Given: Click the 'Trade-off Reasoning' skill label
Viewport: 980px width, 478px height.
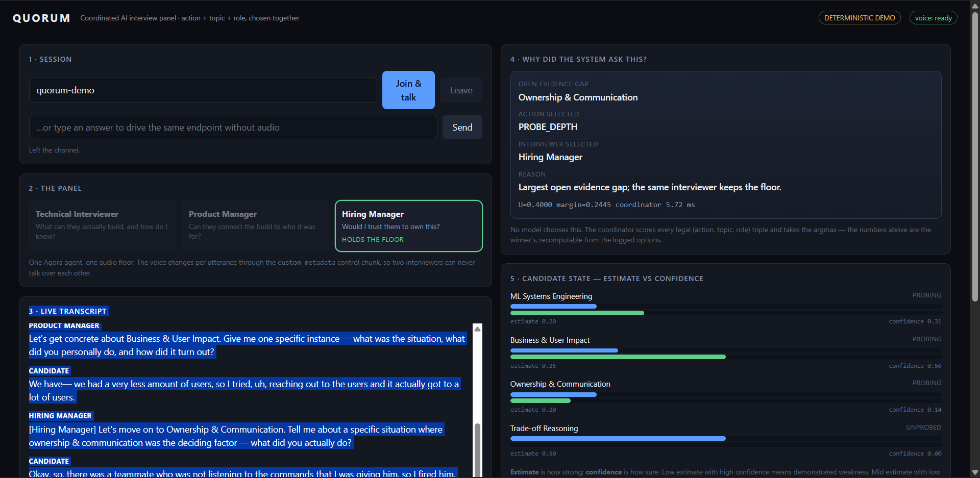Looking at the screenshot, I should pyautogui.click(x=544, y=429).
